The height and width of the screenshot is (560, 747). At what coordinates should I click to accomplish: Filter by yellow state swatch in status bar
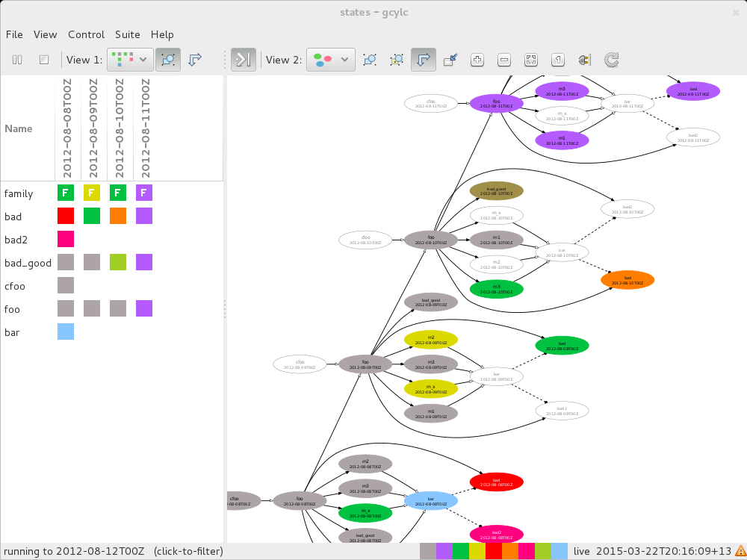coord(477,552)
